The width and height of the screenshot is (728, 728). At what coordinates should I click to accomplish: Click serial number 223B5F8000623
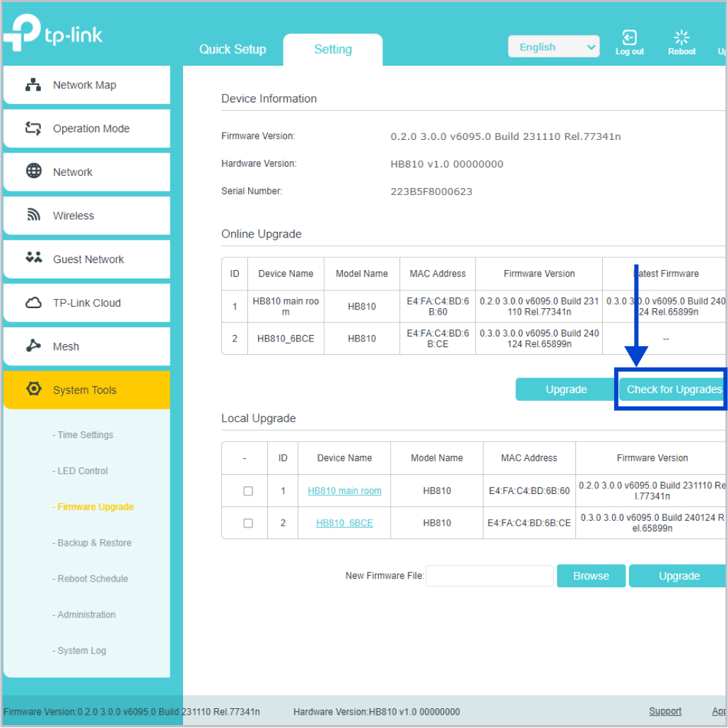[x=431, y=192]
